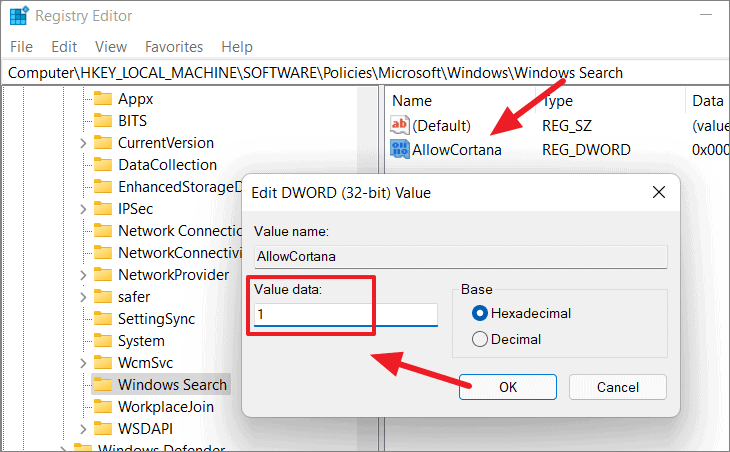
Task: Click the NetworkConnectivi folder icon
Action: pos(103,253)
